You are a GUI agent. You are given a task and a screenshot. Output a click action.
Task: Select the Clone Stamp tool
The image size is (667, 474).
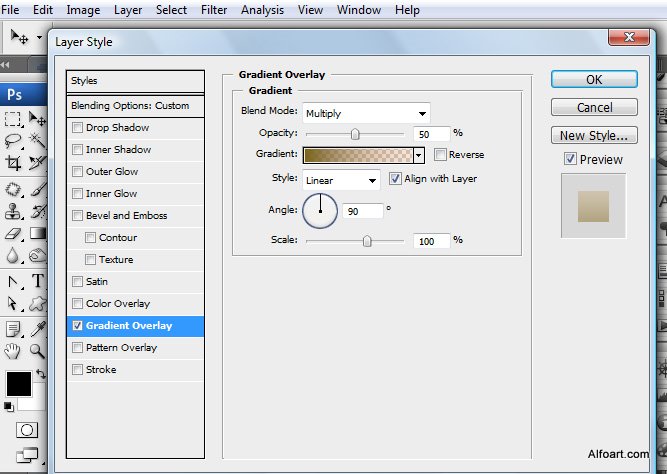tap(13, 211)
